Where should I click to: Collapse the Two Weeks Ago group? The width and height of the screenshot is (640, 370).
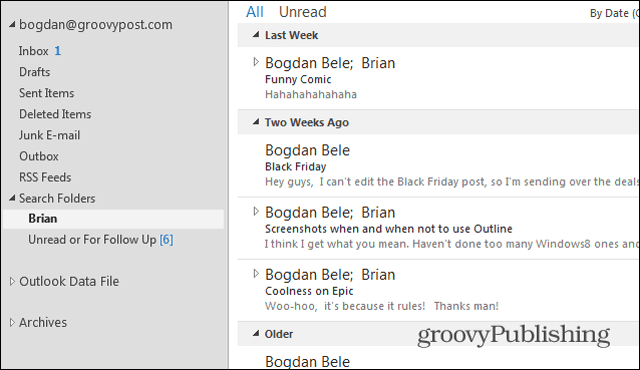(x=256, y=122)
